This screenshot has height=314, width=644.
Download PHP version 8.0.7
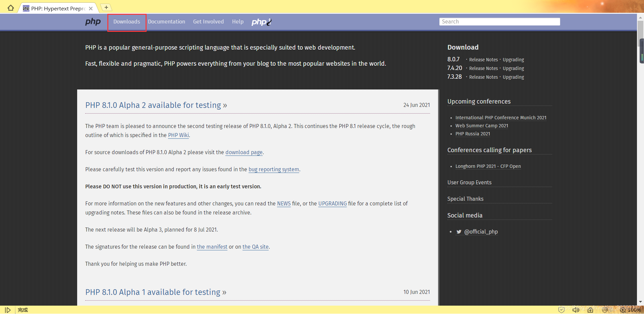(x=453, y=59)
